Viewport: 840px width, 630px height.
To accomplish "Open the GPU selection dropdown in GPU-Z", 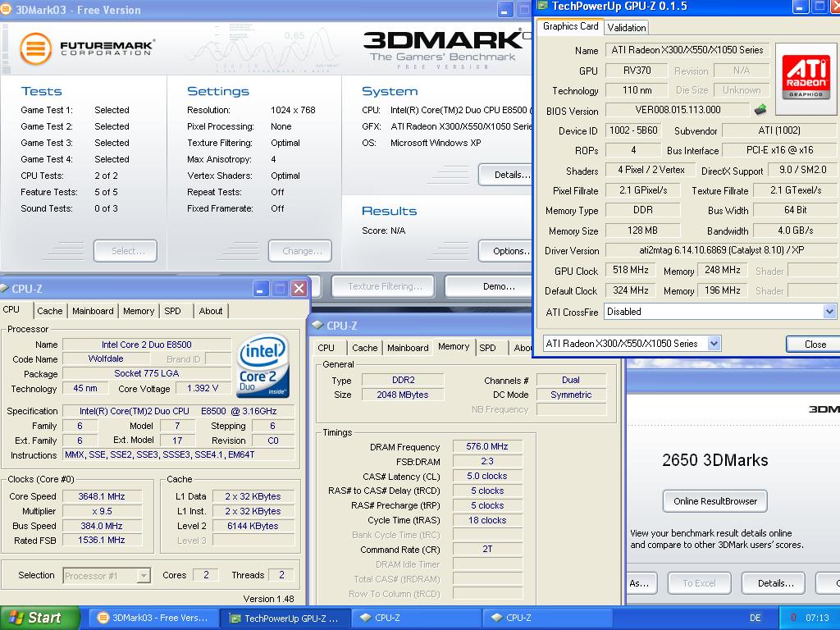I will [x=714, y=344].
